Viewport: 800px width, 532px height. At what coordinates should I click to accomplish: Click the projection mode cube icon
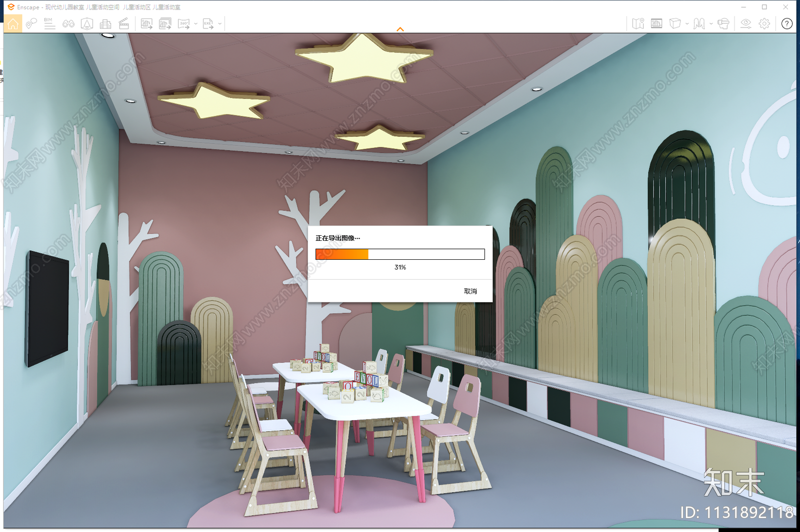675,23
